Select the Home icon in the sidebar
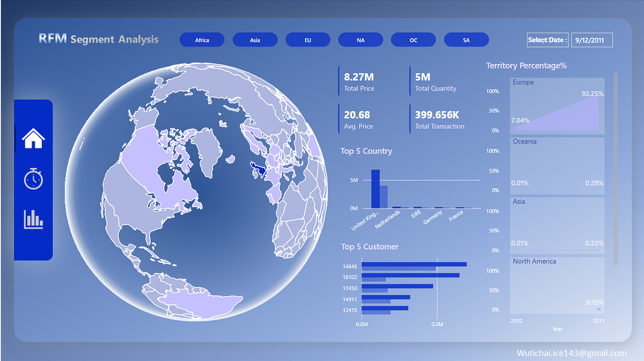 (x=33, y=137)
